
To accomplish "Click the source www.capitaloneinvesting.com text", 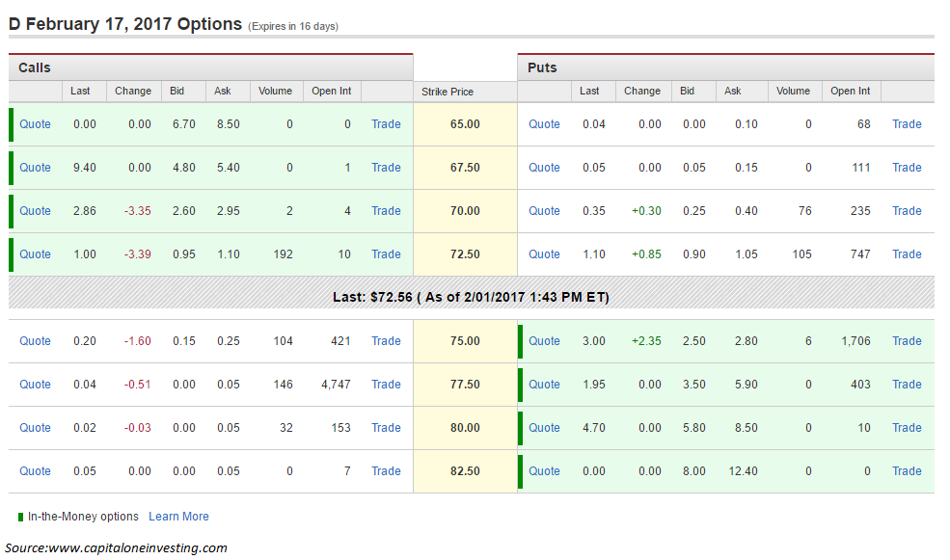I will [x=117, y=547].
